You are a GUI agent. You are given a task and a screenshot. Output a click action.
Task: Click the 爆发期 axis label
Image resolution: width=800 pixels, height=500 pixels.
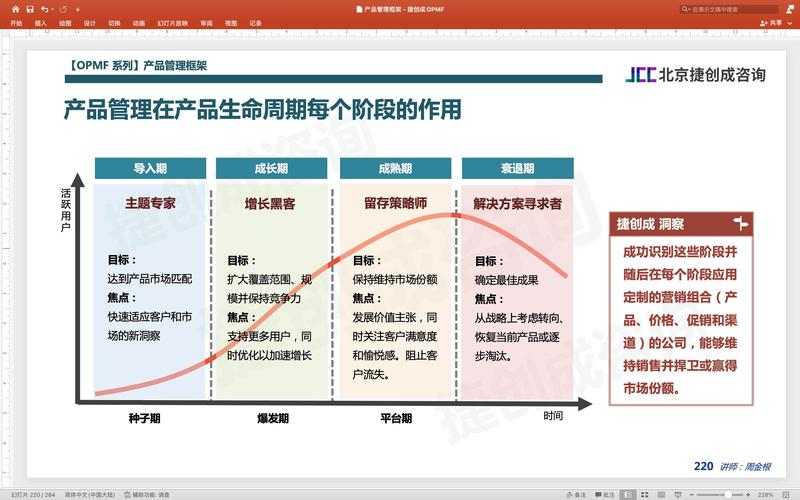tap(273, 418)
